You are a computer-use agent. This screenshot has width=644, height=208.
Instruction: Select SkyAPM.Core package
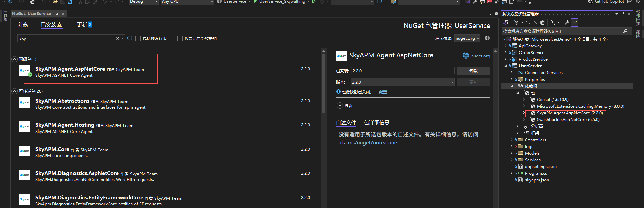point(166,152)
